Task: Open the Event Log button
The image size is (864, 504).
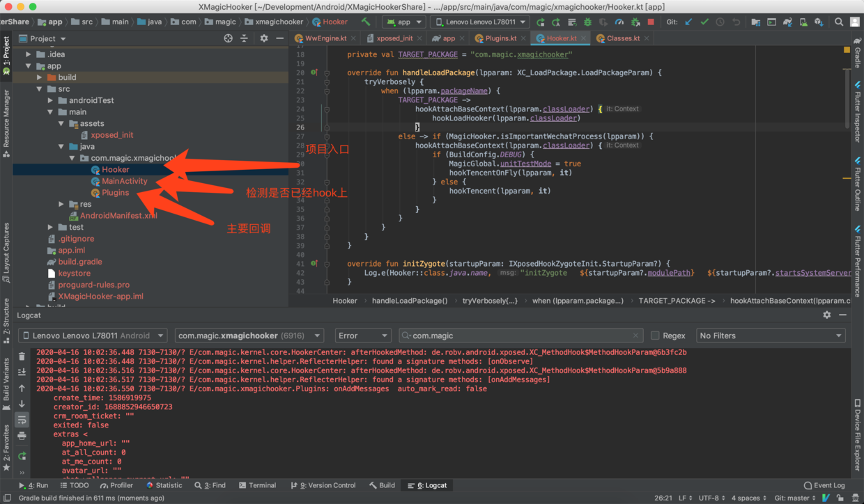Action: 824,485
